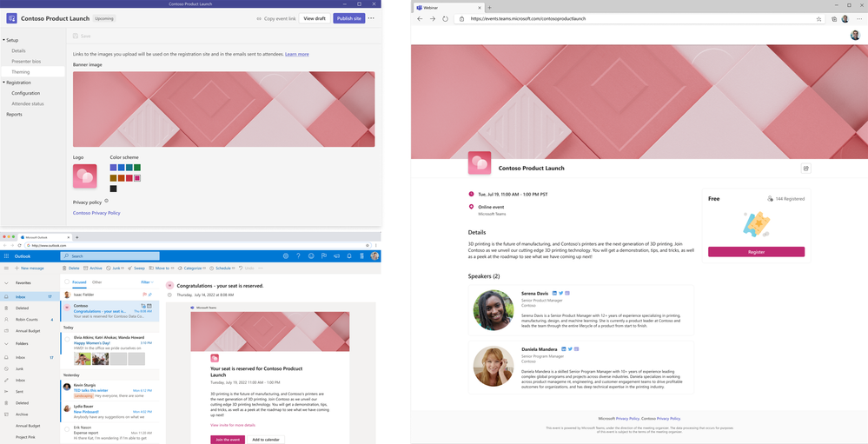Collapse the Registration section

3,83
